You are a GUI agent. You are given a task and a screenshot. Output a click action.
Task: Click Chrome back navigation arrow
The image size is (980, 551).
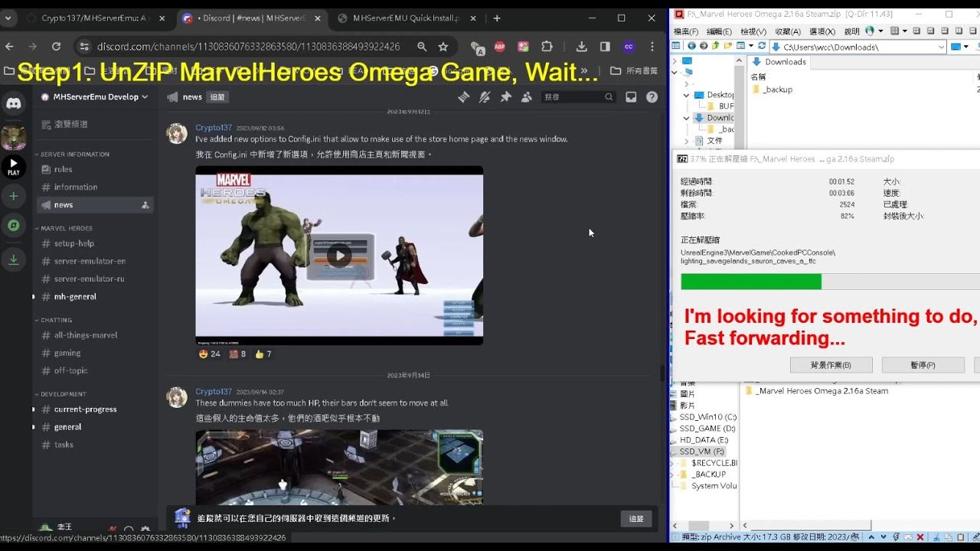pyautogui.click(x=9, y=47)
